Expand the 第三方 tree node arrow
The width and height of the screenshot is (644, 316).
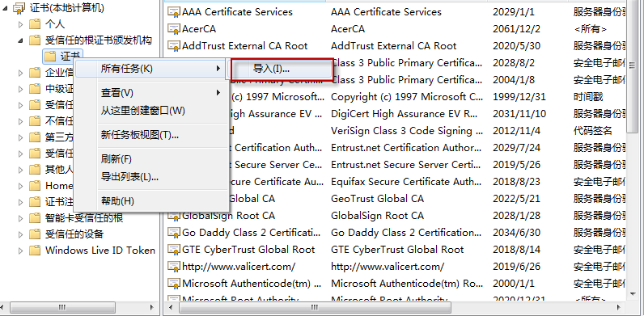[20, 137]
